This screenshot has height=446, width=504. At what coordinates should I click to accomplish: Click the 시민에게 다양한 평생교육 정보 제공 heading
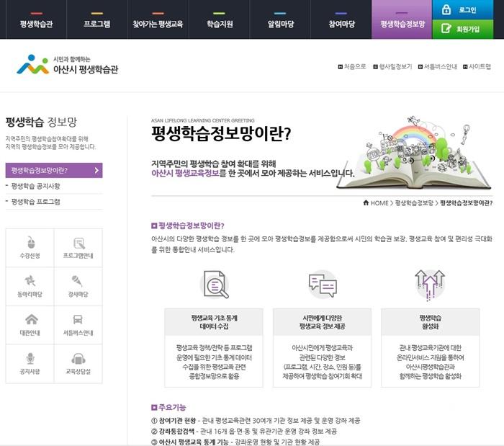click(x=322, y=322)
